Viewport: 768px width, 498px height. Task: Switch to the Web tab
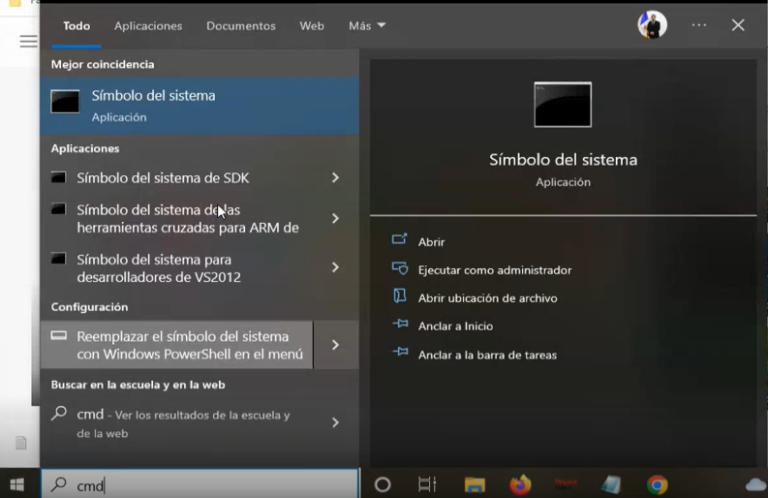312,26
